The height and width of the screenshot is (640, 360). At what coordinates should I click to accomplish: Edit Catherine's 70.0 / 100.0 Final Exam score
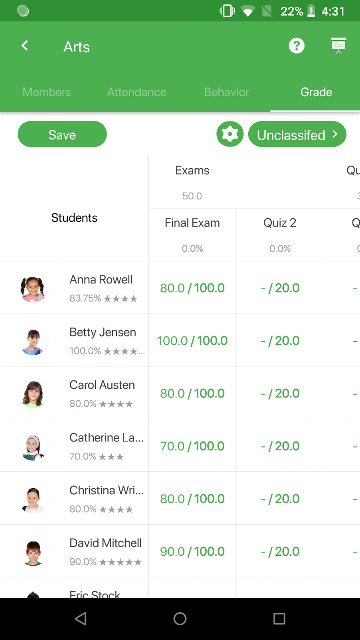pyautogui.click(x=192, y=446)
